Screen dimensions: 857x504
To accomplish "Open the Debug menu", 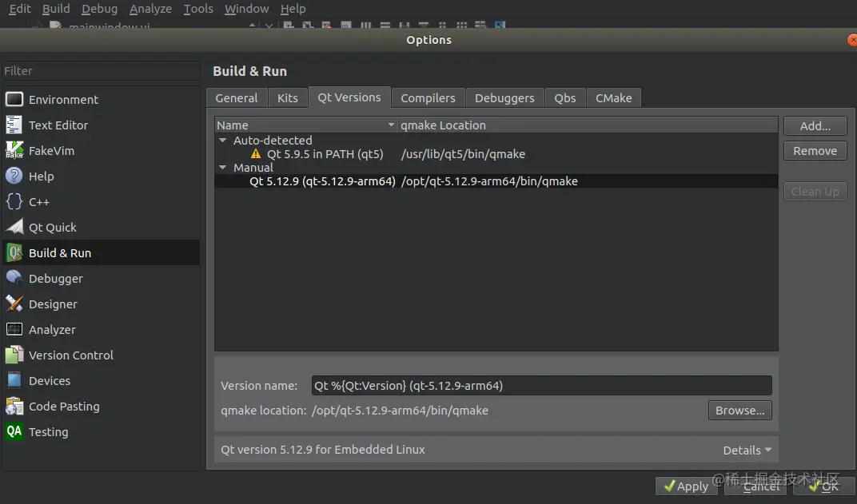I will point(99,9).
